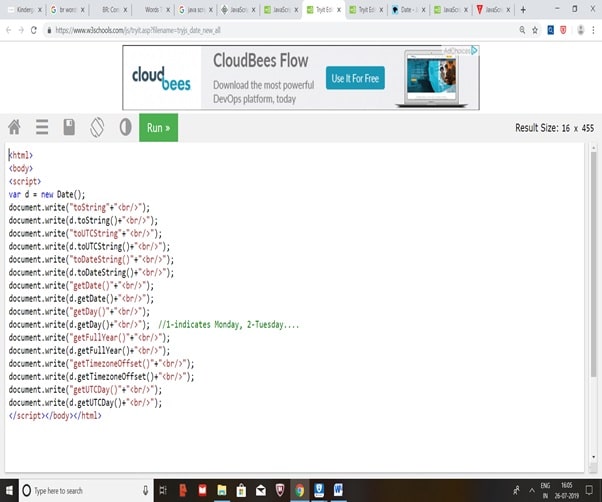Open a new browser tab
The width and height of the screenshot is (602, 502).
point(523,10)
